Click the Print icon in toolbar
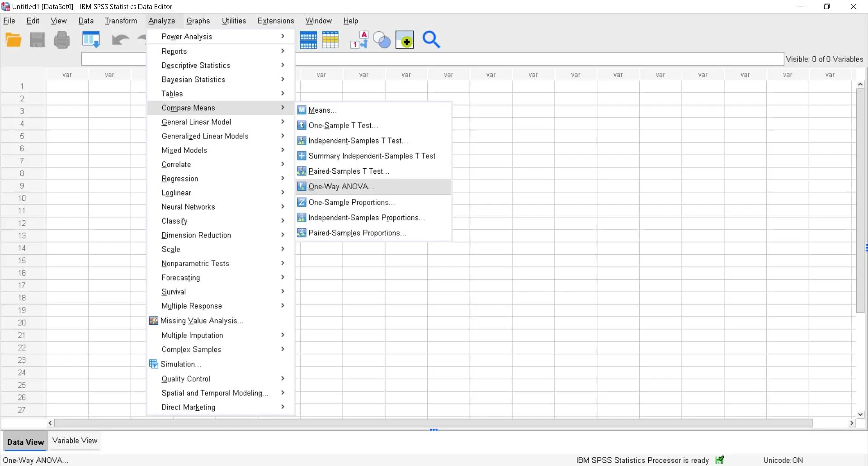The image size is (868, 466). click(x=62, y=40)
